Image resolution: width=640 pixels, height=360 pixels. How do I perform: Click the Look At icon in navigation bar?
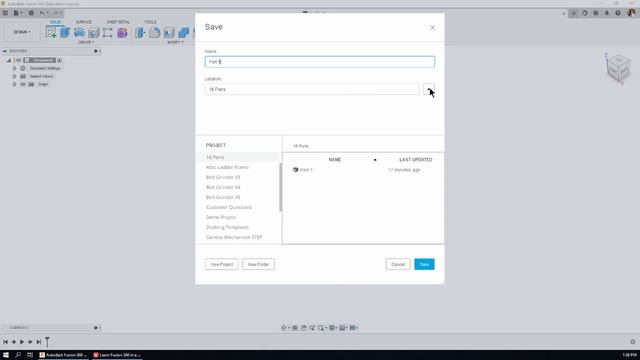pos(295,328)
